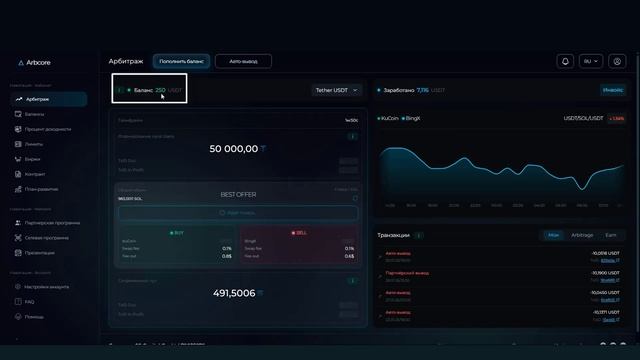This screenshot has width=640, height=360.
Task: Click the Идёт поиск search button
Action: click(238, 213)
